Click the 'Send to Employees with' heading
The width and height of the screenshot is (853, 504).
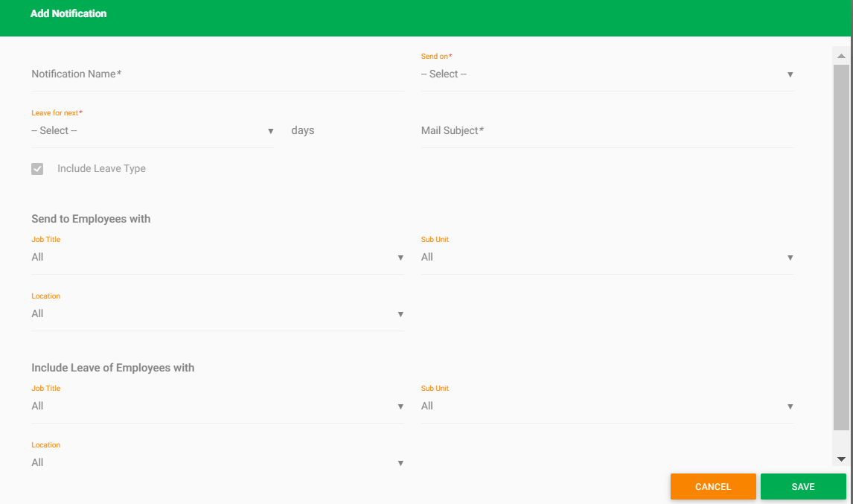coord(91,219)
